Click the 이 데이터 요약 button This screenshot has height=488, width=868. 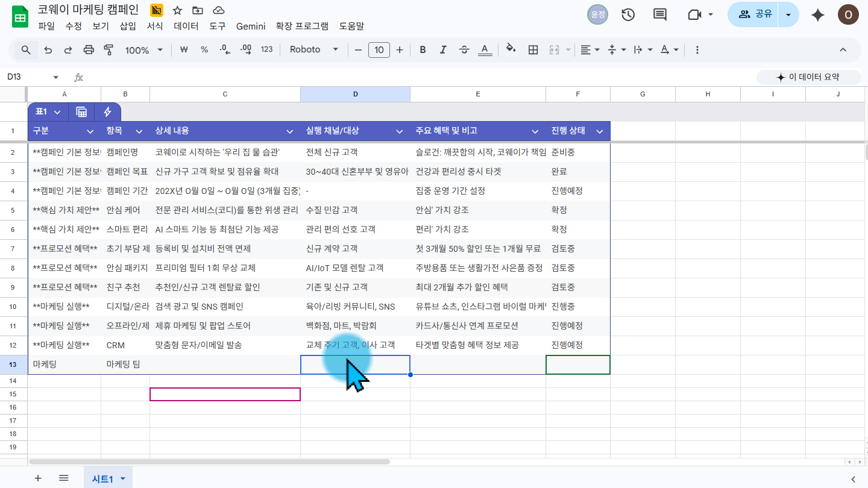point(807,77)
